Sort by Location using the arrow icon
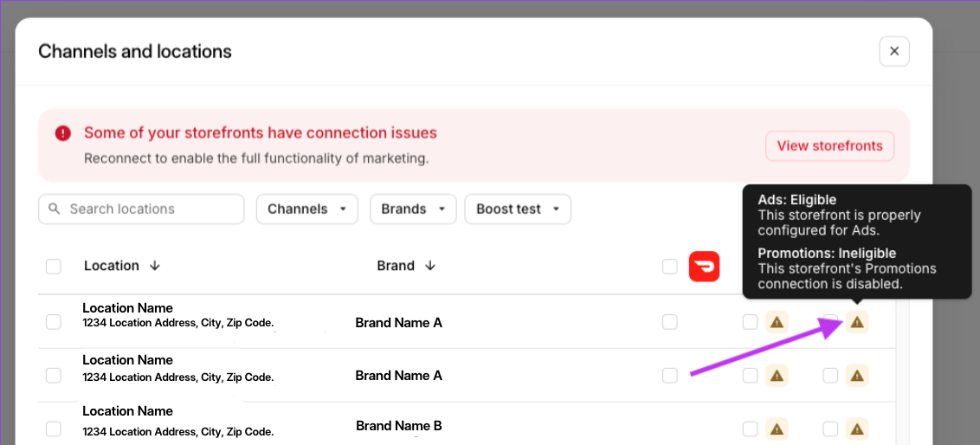The image size is (980, 445). pyautogui.click(x=155, y=266)
